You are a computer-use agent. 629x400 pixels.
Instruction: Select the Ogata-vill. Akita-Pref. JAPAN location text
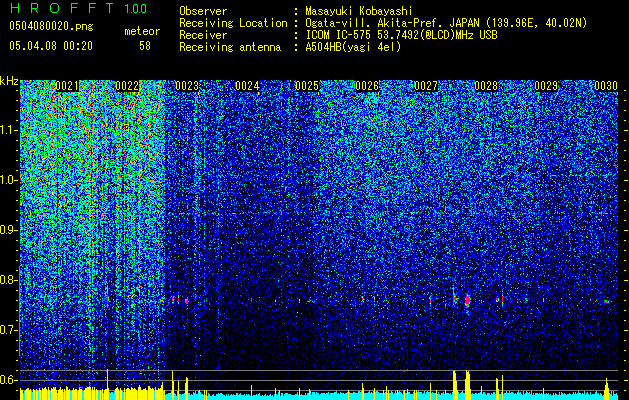446,23
